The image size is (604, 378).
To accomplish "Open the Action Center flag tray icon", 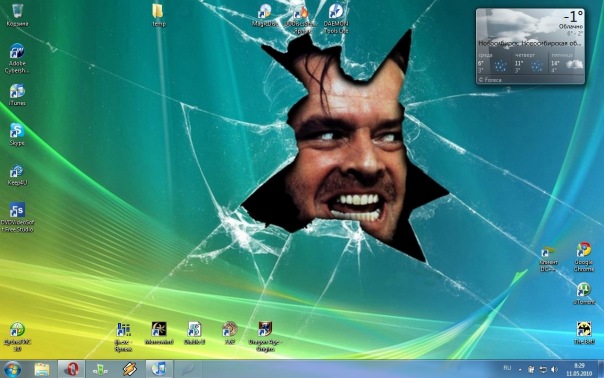I will pos(531,370).
